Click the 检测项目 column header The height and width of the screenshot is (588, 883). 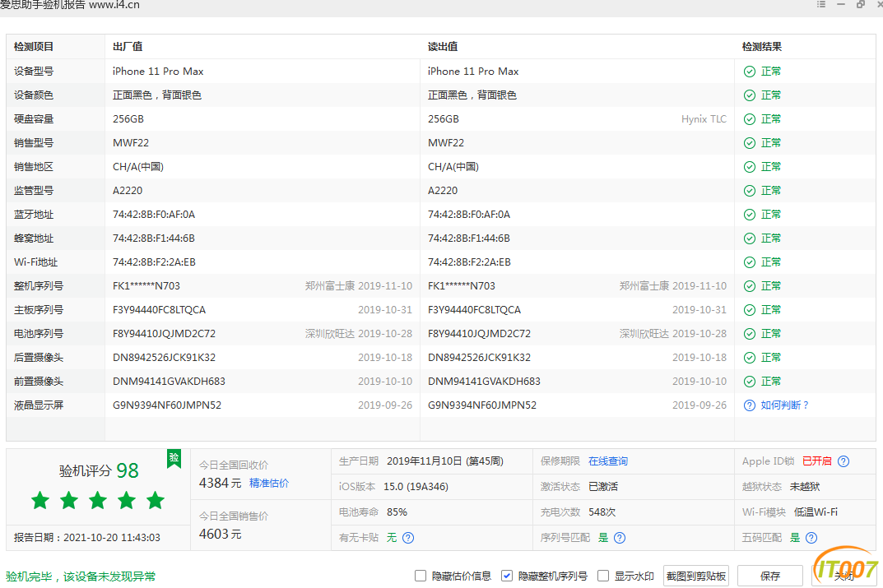(34, 47)
